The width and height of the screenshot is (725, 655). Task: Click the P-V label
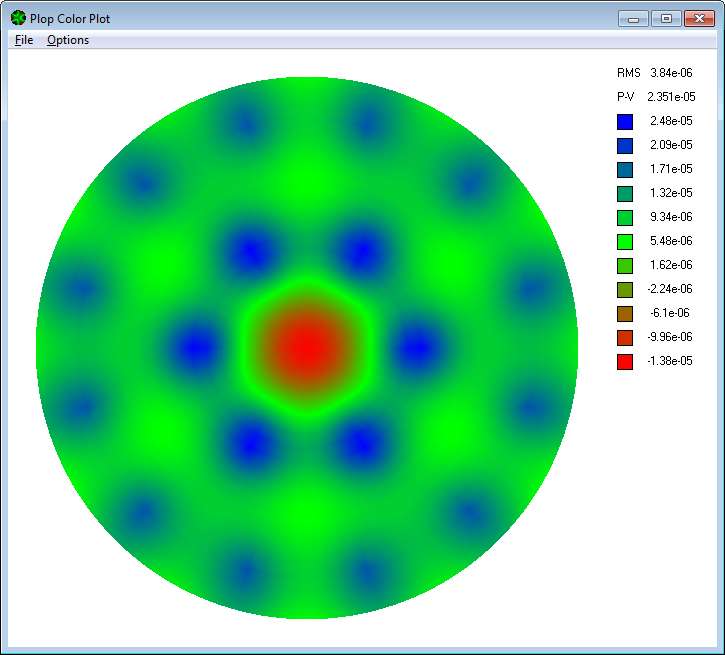pyautogui.click(x=626, y=97)
